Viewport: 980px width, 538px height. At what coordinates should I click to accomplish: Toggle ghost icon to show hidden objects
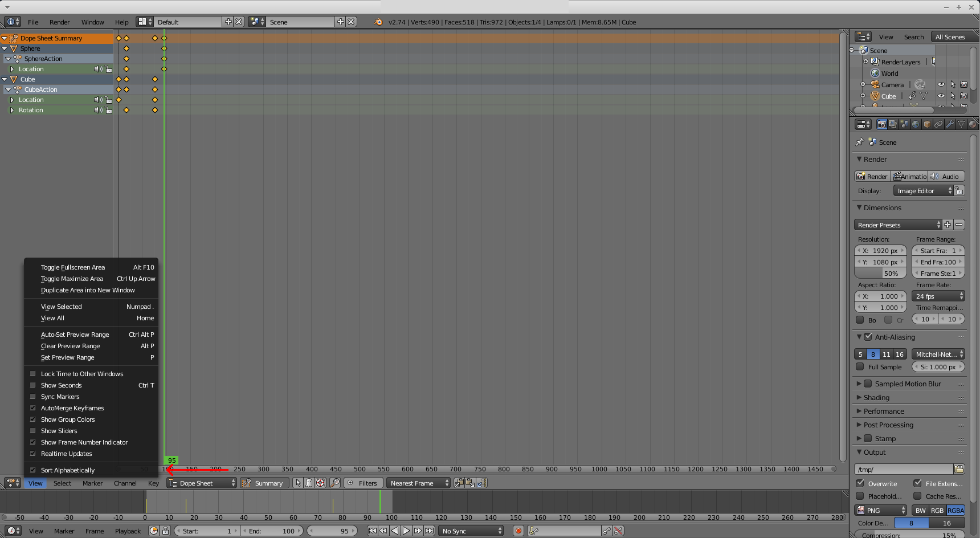(x=309, y=483)
